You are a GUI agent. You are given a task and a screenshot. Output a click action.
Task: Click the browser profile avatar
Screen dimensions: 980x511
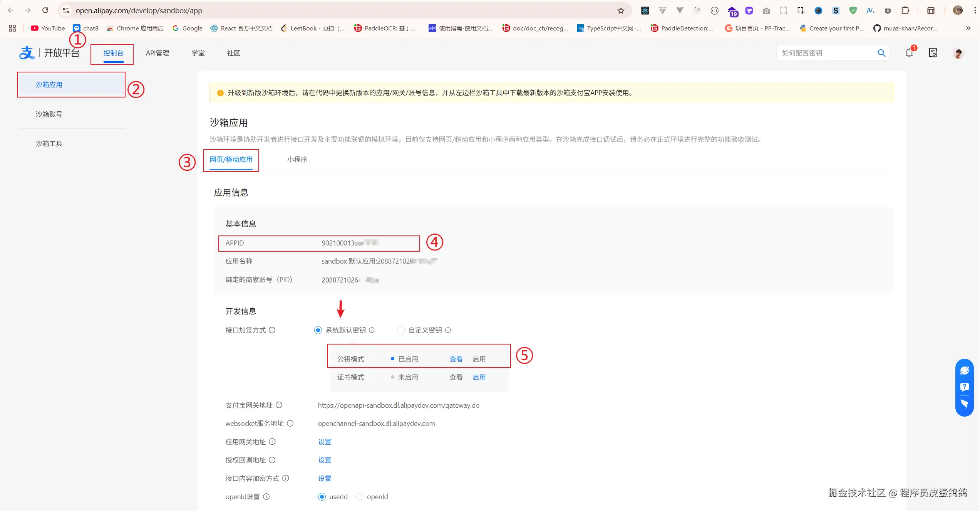point(958,10)
